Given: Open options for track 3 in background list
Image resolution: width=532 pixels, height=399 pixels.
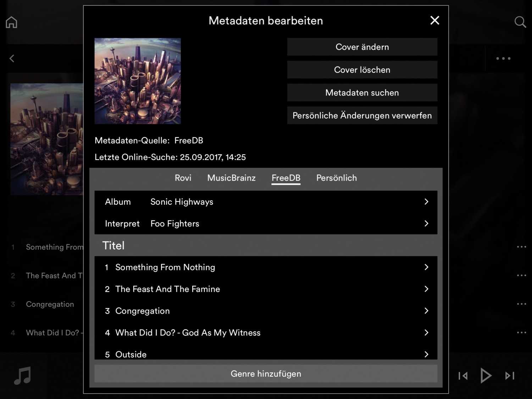Looking at the screenshot, I should click(x=521, y=304).
